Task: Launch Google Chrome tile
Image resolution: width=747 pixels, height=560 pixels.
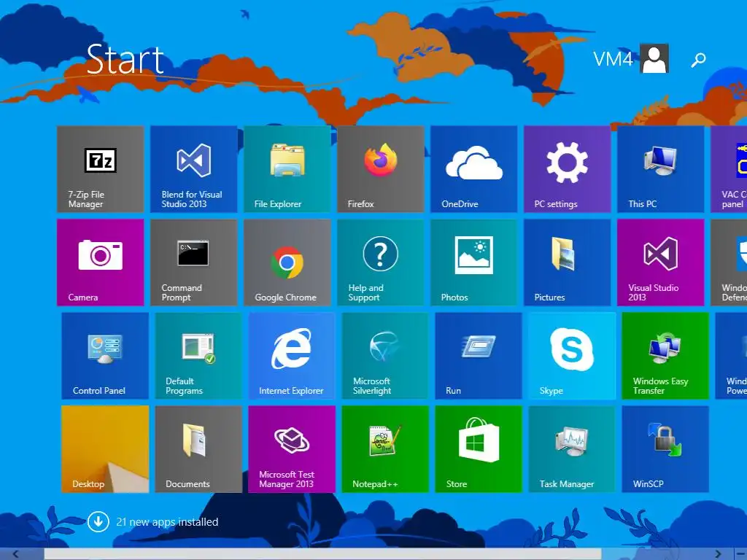Action: [x=287, y=262]
